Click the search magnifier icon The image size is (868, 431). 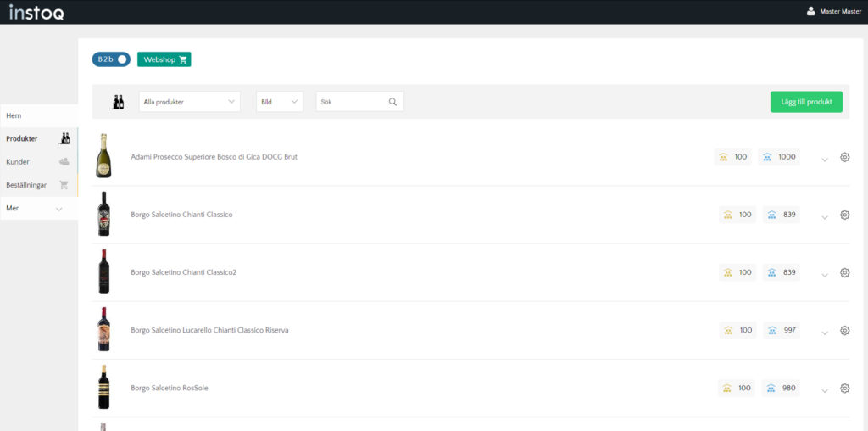tap(392, 102)
